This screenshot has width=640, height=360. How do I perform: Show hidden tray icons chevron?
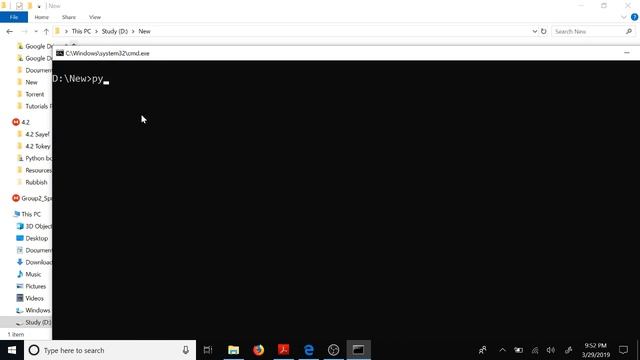pyautogui.click(x=502, y=350)
